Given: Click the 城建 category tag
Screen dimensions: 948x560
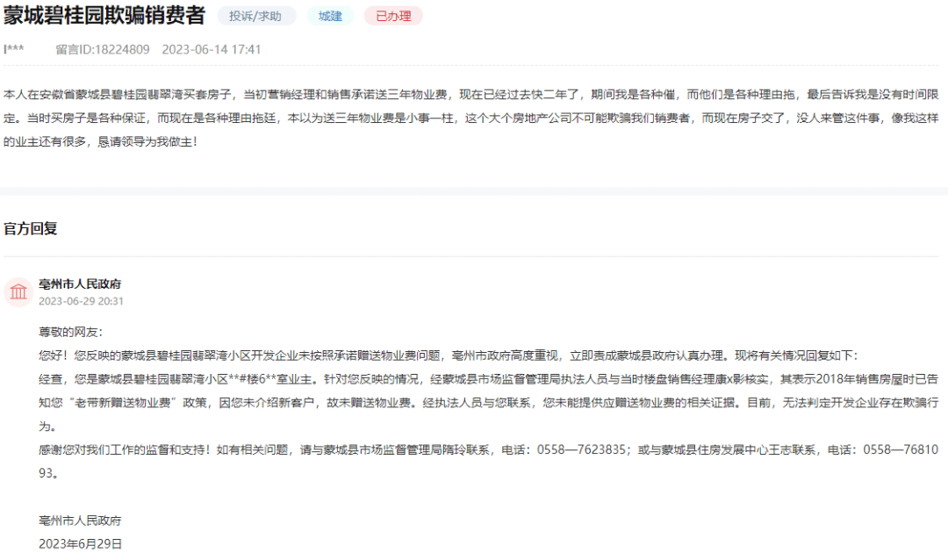Looking at the screenshot, I should click(x=330, y=17).
